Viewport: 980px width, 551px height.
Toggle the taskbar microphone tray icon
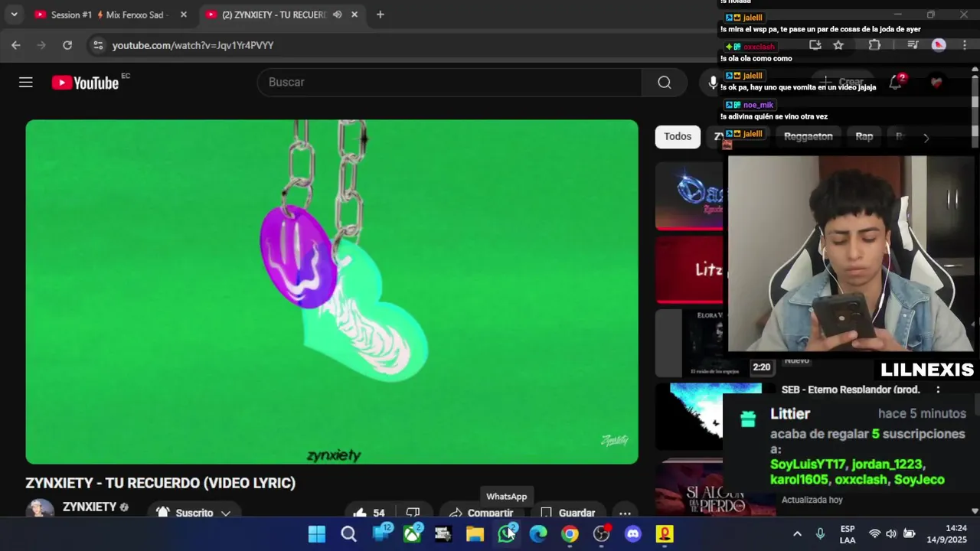click(x=820, y=533)
